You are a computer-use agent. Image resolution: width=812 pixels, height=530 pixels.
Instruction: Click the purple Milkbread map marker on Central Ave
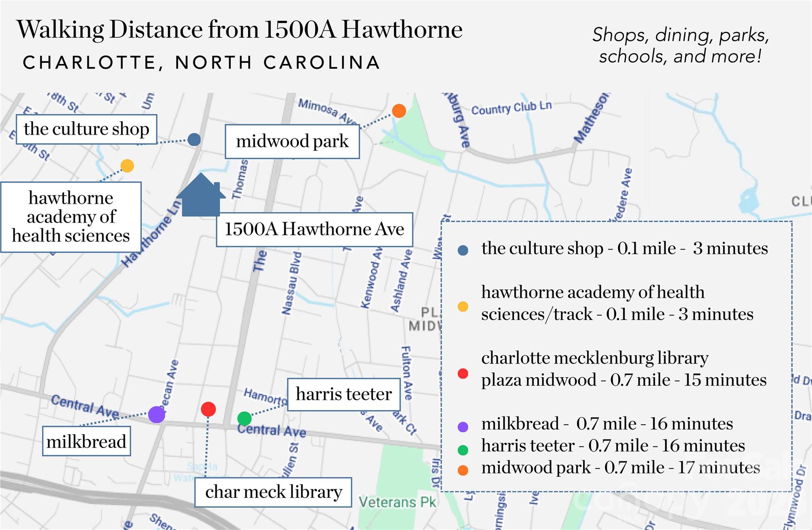point(157,415)
